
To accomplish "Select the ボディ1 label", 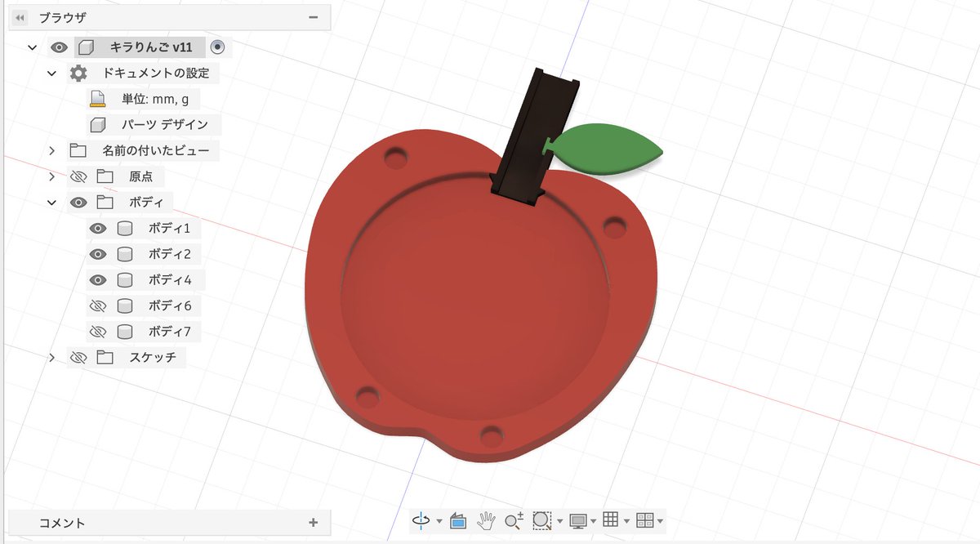I will [170, 229].
